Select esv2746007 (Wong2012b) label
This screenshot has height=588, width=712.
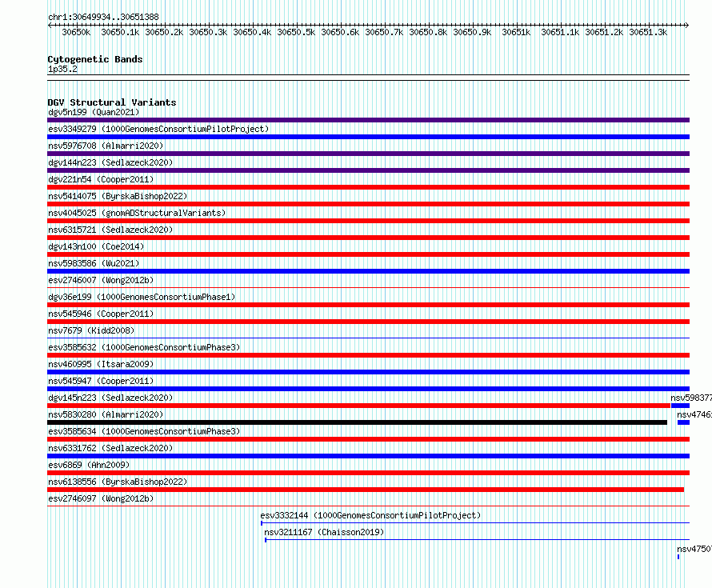101,280
